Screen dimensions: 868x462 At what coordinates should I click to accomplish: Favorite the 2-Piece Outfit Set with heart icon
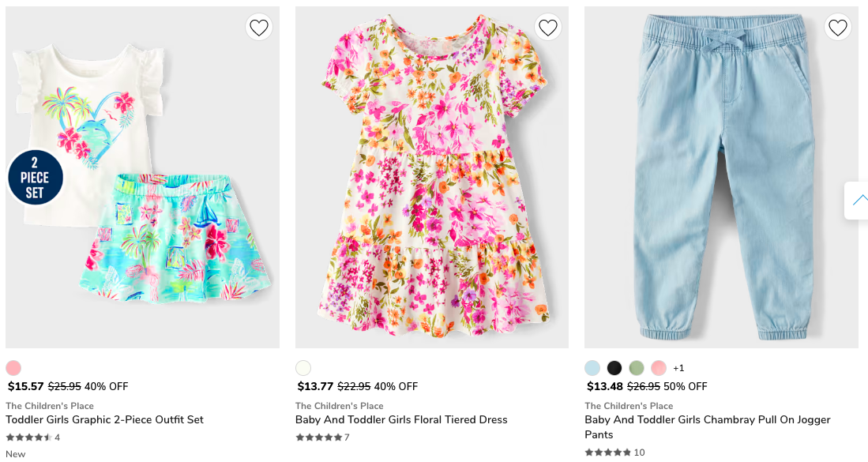click(259, 28)
